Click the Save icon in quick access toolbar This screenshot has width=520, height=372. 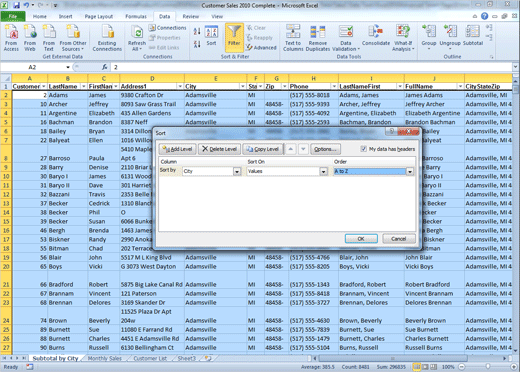tap(16, 5)
